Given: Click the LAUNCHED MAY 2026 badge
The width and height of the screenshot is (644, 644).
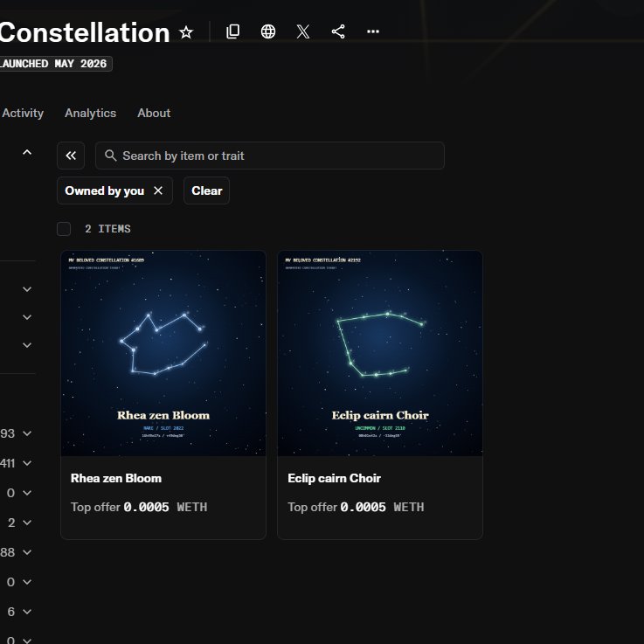Looking at the screenshot, I should 55,64.
